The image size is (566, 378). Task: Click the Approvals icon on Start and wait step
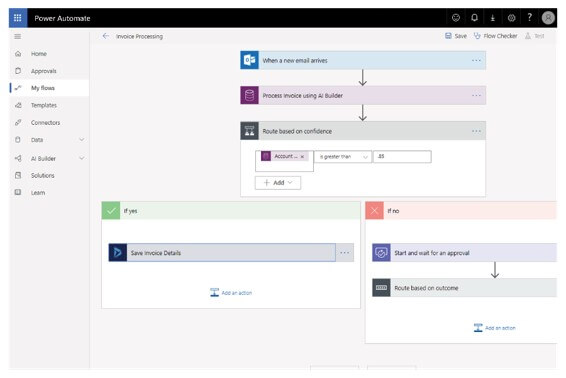[x=381, y=252]
